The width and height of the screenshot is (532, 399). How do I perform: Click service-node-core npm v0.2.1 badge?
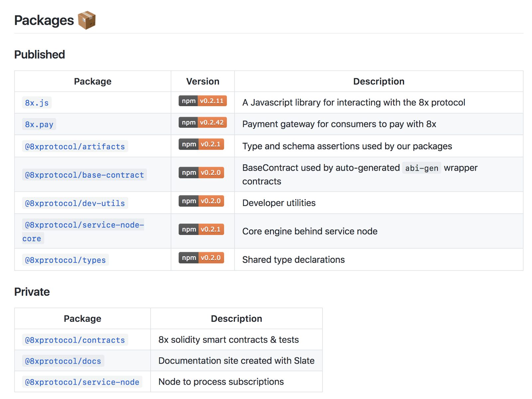point(201,229)
